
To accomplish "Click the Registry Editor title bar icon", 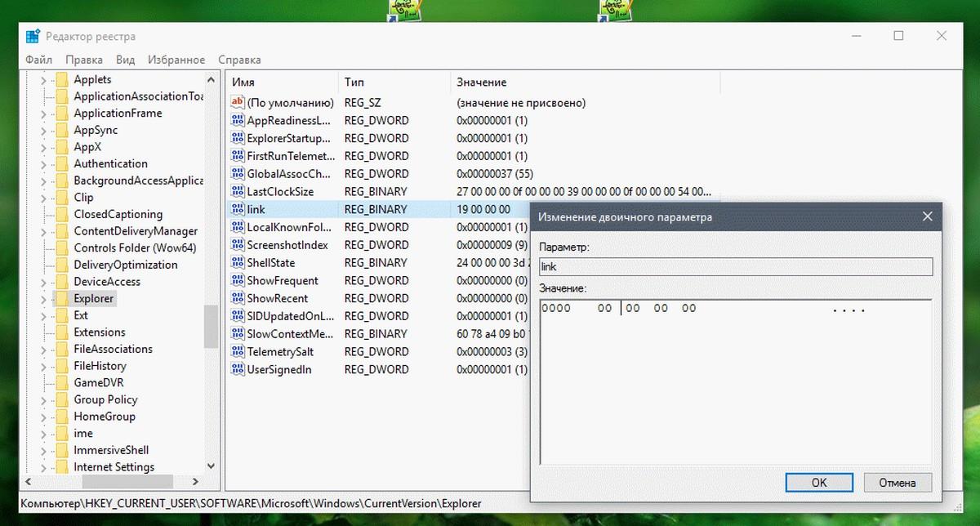I will click(33, 36).
